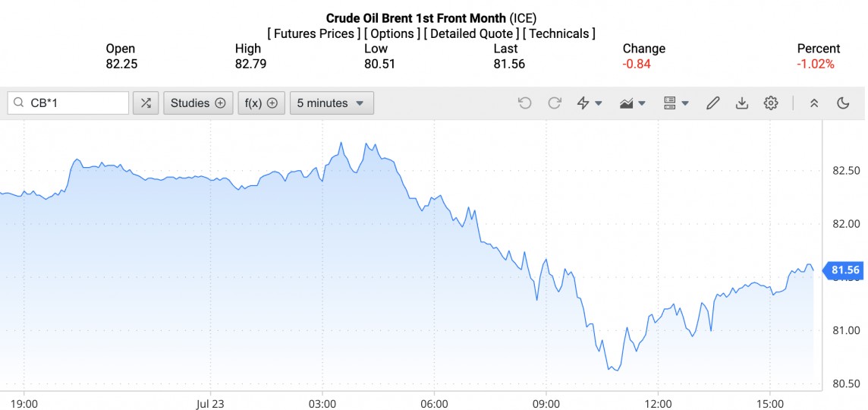Download the chart image
This screenshot has height=410, width=868.
(x=742, y=103)
